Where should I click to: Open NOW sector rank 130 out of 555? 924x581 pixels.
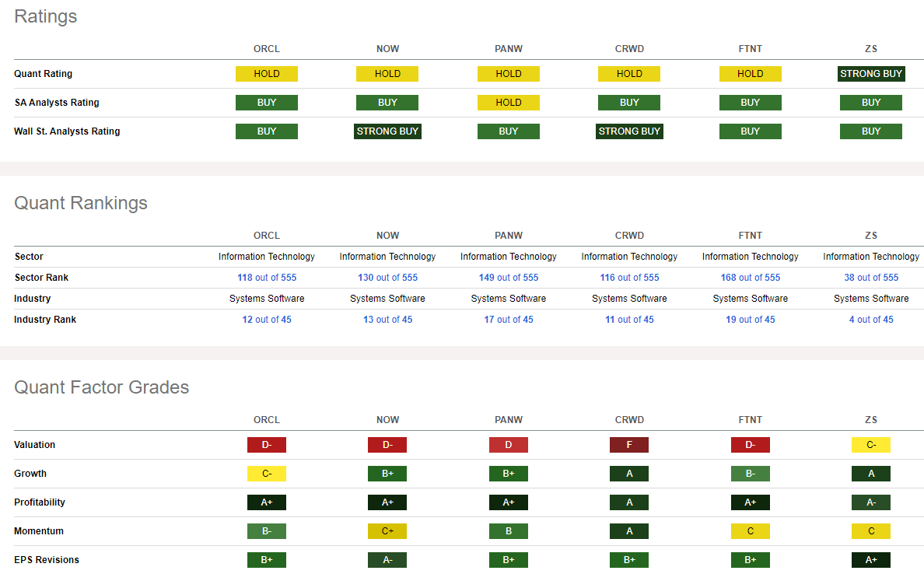point(388,278)
